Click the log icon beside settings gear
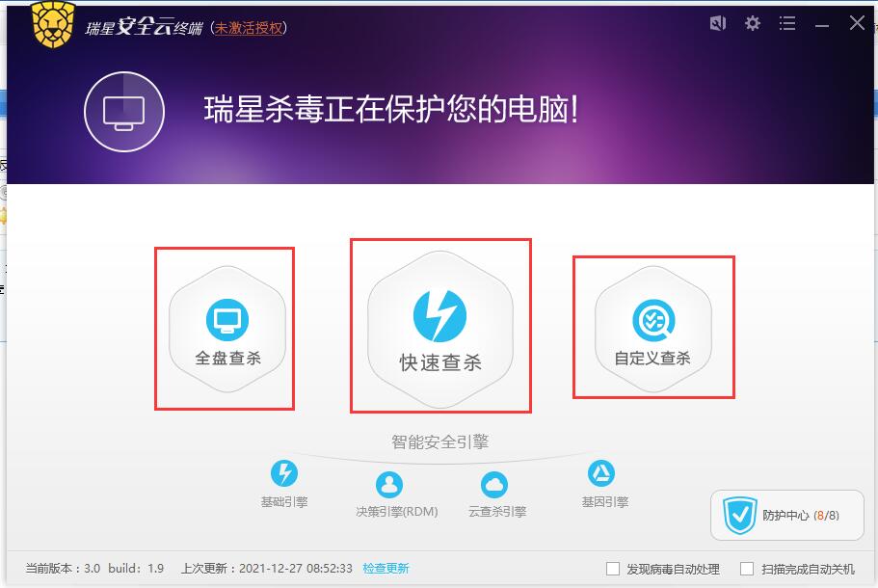878x588 pixels. [718, 23]
